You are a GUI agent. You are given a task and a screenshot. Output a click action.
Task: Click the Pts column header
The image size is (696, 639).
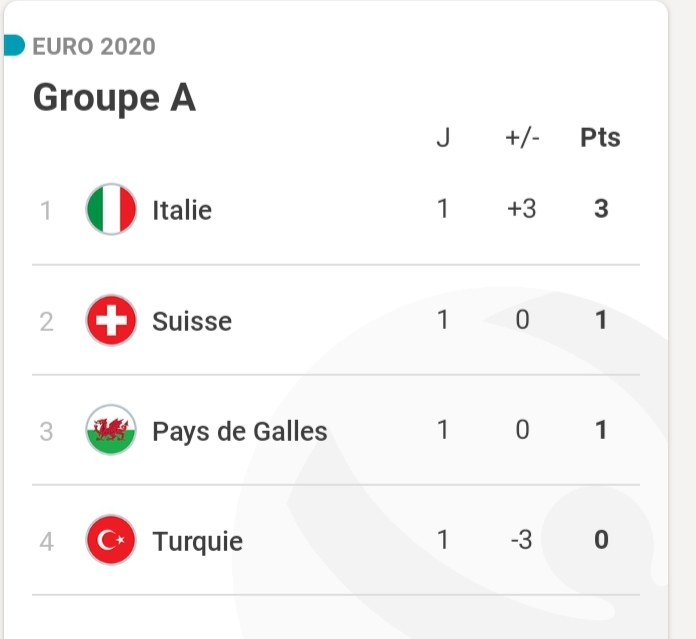pyautogui.click(x=600, y=138)
